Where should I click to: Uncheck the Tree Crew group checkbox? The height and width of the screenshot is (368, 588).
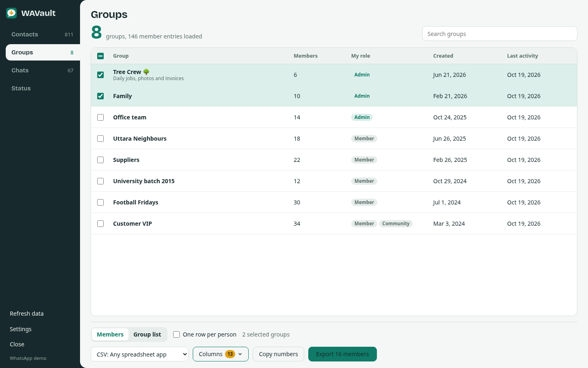[x=100, y=75]
